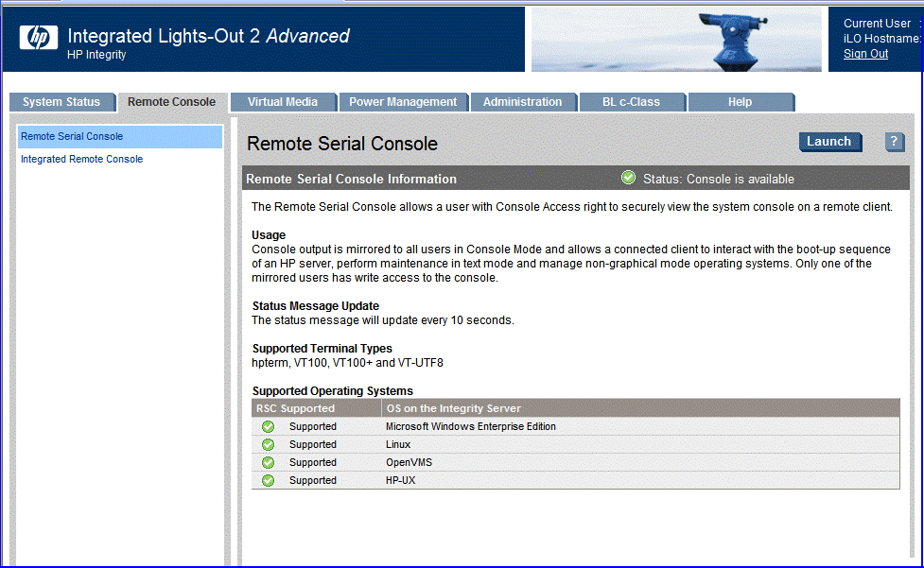Click the 'Linux' table cell

(x=398, y=444)
